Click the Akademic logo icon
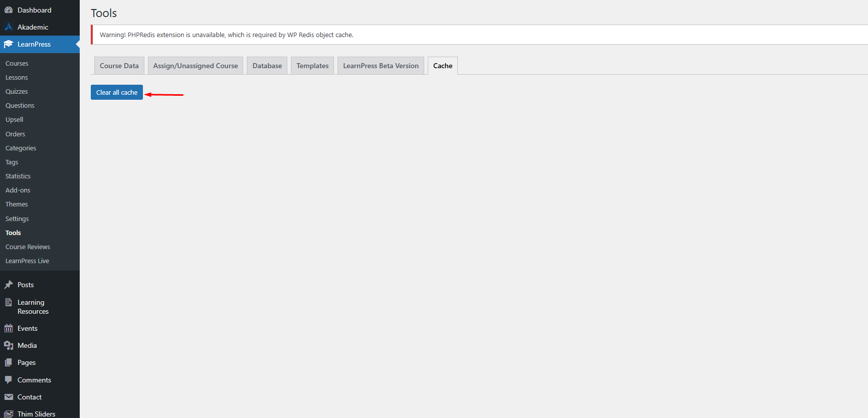The image size is (868, 418). (9, 27)
